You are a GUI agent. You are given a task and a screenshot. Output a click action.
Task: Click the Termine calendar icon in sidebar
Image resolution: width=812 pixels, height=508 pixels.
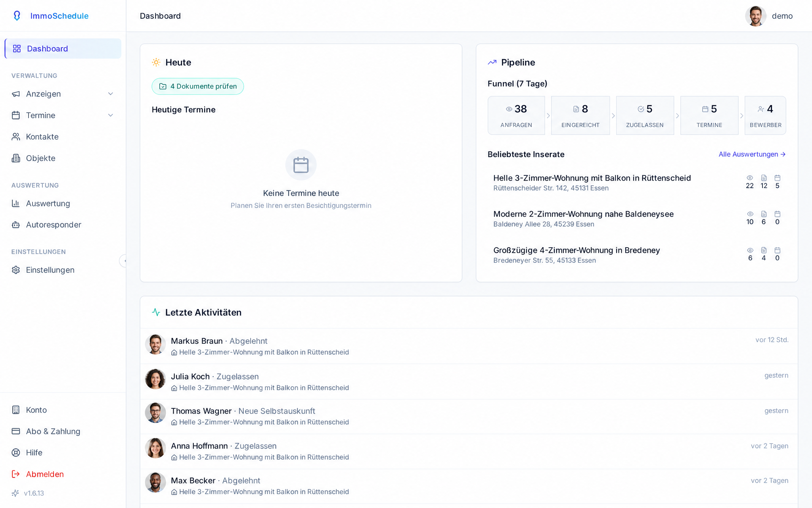point(16,115)
